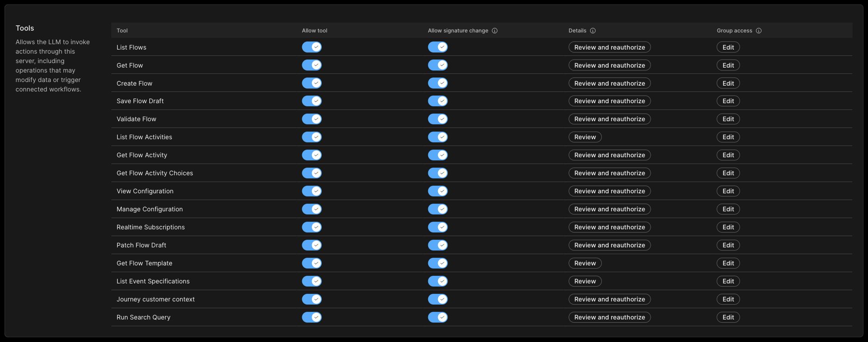Viewport: 868px width, 342px height.
Task: Click info icon next to Group access
Action: click(759, 31)
